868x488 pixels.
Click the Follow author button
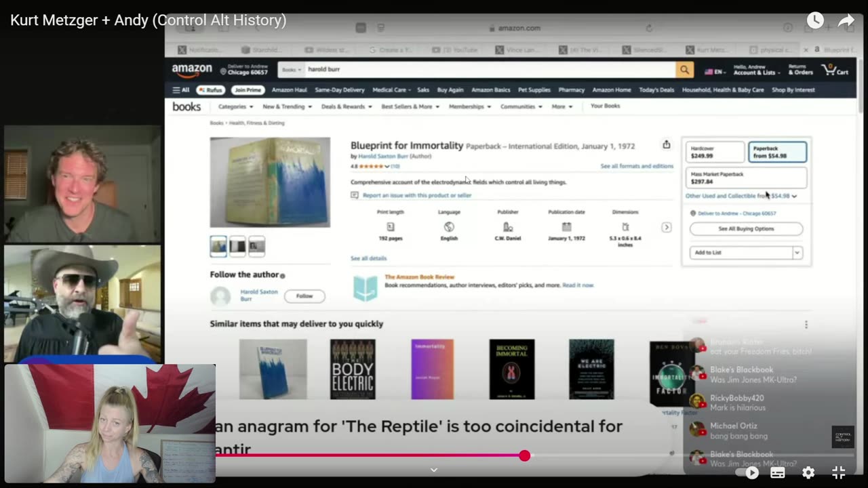304,296
